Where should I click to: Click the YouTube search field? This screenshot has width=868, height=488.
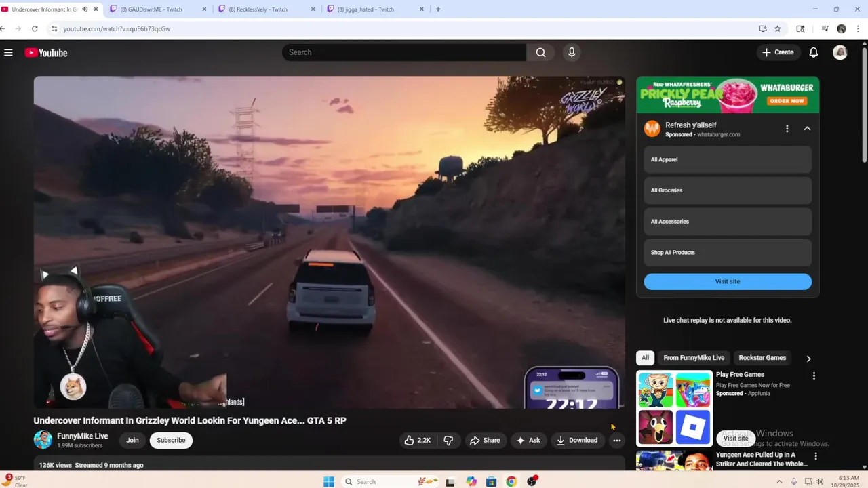click(x=404, y=52)
